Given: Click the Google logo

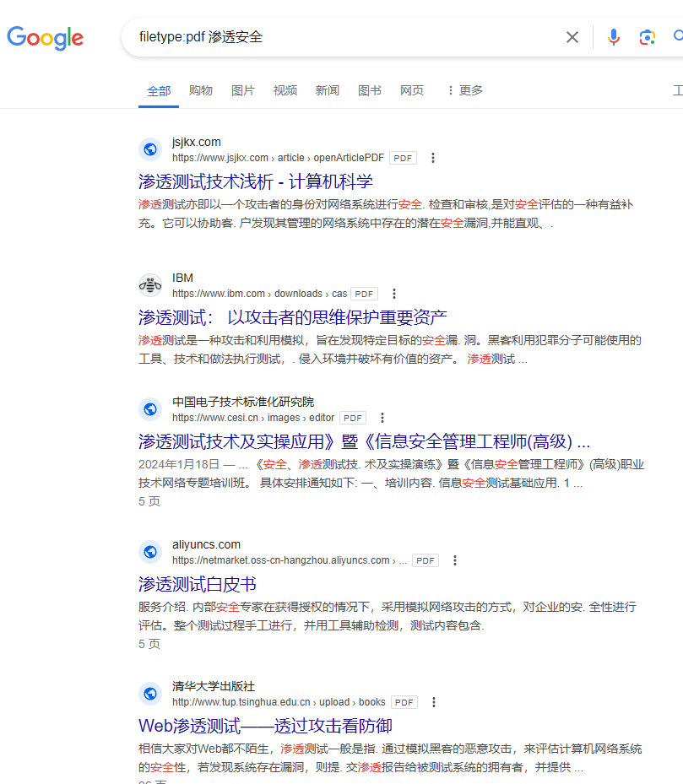Looking at the screenshot, I should (x=46, y=38).
